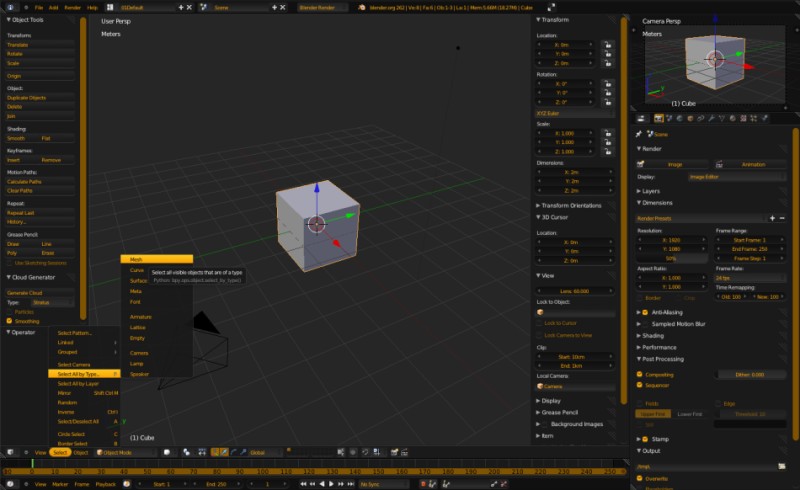Open the Render Presets dropdown
The image size is (800, 490).
[701, 218]
